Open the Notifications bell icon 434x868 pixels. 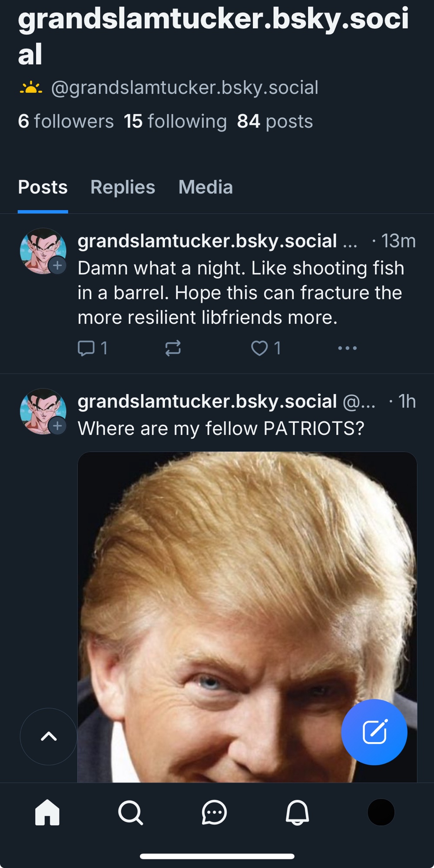point(298,812)
